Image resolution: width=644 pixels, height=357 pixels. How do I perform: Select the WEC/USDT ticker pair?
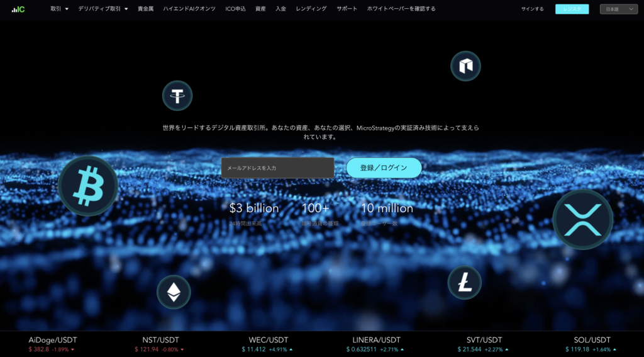point(269,340)
